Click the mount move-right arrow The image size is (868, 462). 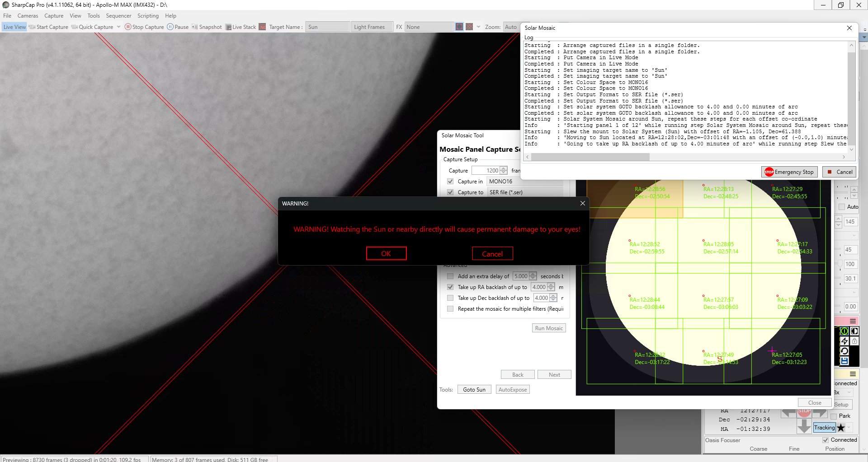point(820,413)
